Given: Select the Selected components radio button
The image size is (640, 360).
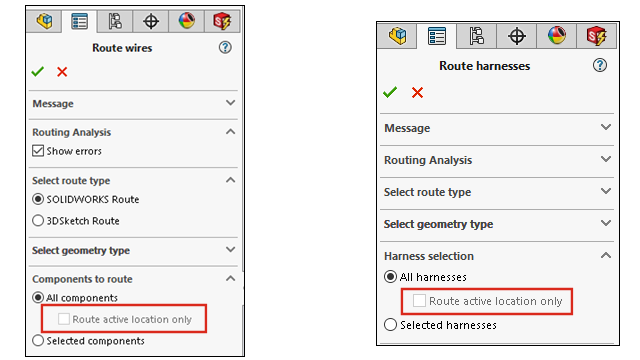Looking at the screenshot, I should pos(38,340).
